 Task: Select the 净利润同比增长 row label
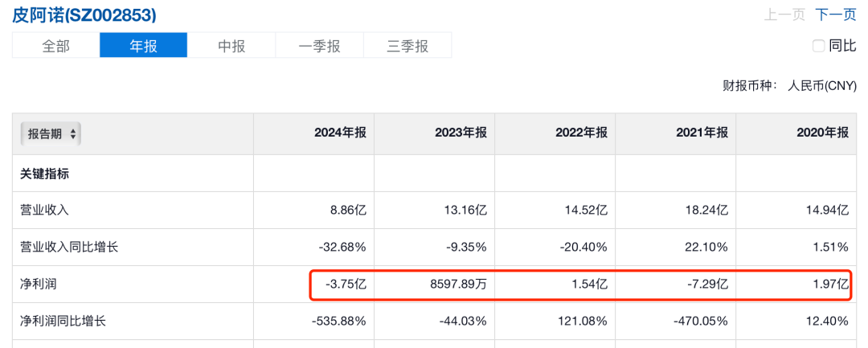point(63,321)
